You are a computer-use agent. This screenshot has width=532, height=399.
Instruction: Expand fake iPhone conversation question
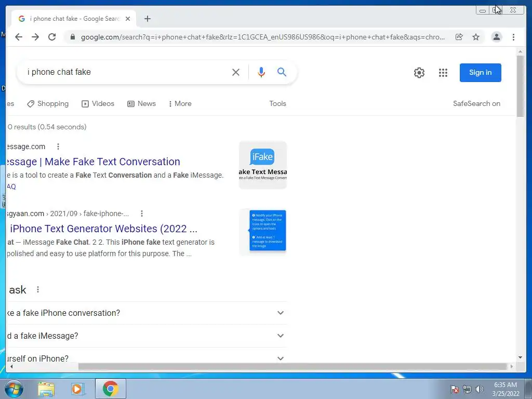[x=147, y=313]
